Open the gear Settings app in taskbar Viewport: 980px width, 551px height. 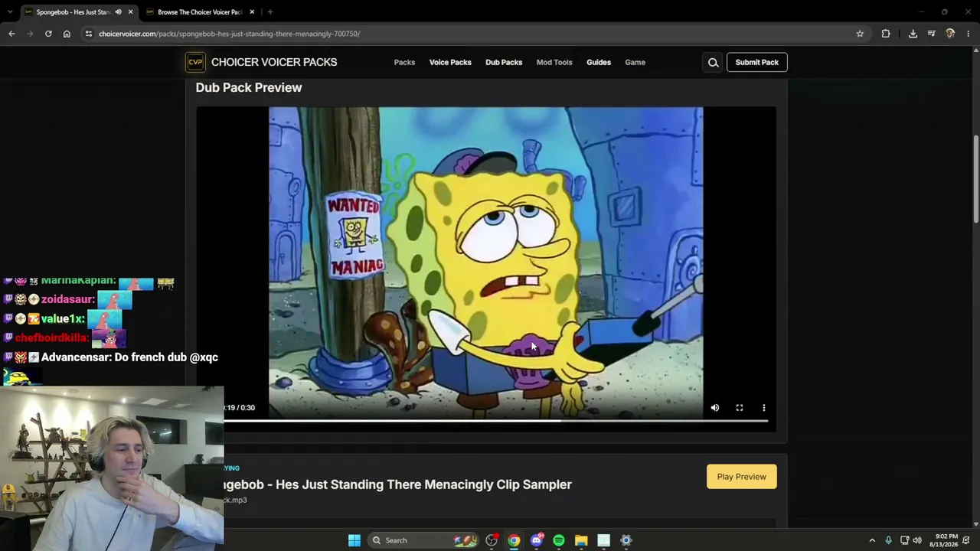click(x=626, y=540)
